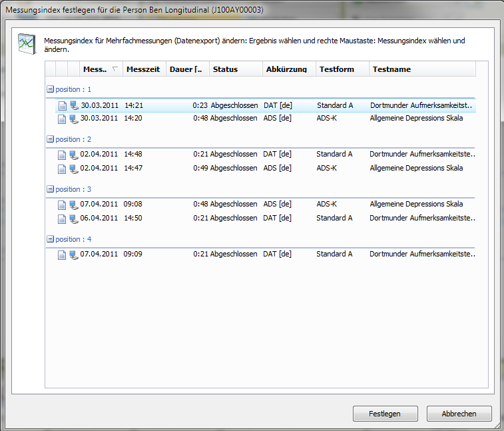Sort by the Status column header
This screenshot has width=504, height=431.
pyautogui.click(x=225, y=69)
